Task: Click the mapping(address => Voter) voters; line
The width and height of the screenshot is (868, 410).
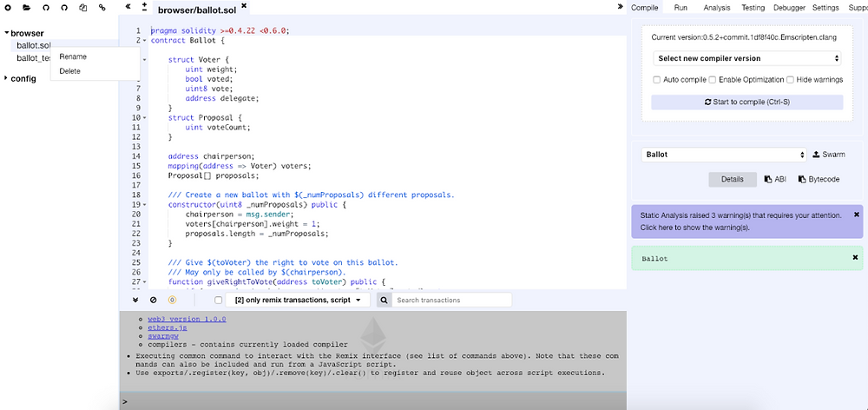Action: click(240, 166)
